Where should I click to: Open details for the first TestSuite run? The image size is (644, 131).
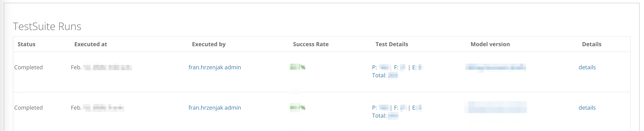click(x=587, y=67)
